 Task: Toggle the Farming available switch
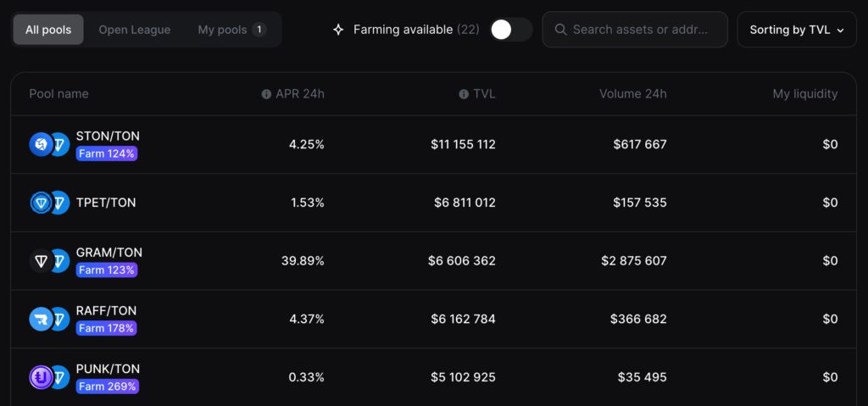pos(511,30)
